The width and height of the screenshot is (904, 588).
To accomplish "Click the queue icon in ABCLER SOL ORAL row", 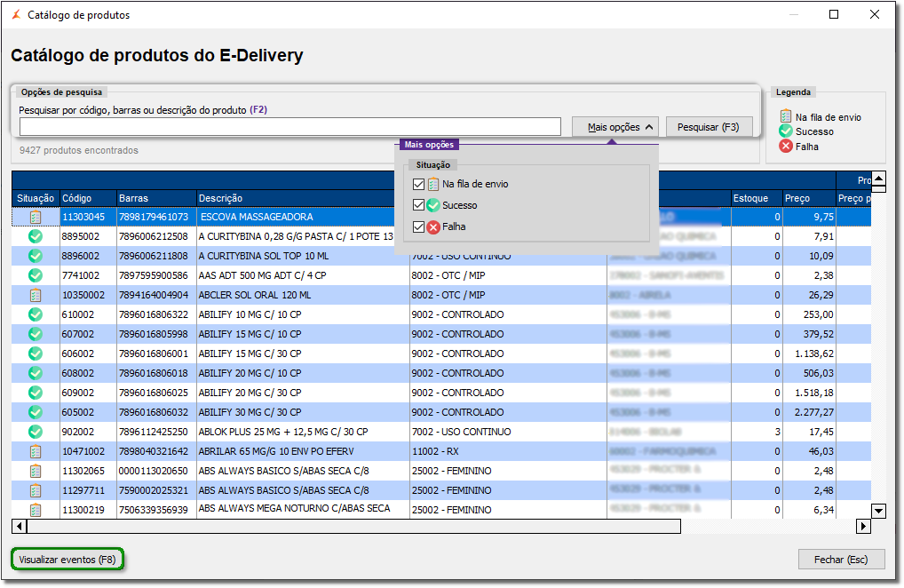I will click(36, 295).
